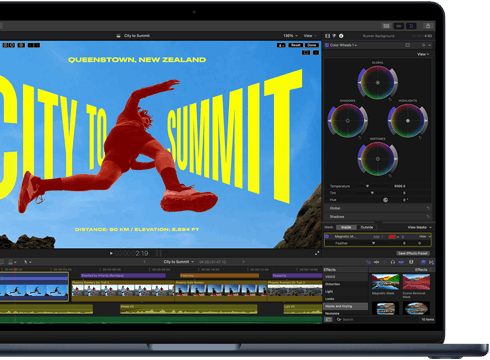
Task: Reset the Global color wheel
Action: coord(390,99)
